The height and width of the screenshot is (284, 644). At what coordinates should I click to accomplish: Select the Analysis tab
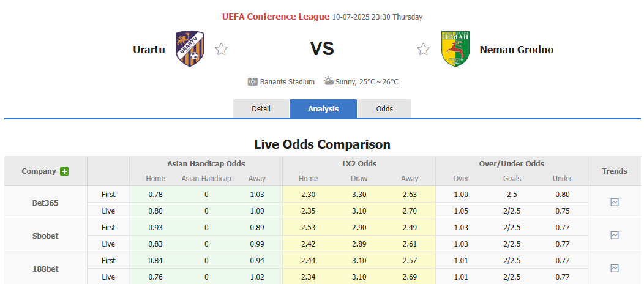[323, 108]
